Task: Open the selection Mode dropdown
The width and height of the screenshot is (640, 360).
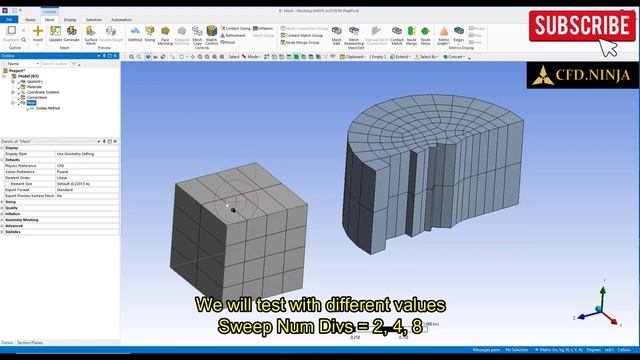Action: 251,57
